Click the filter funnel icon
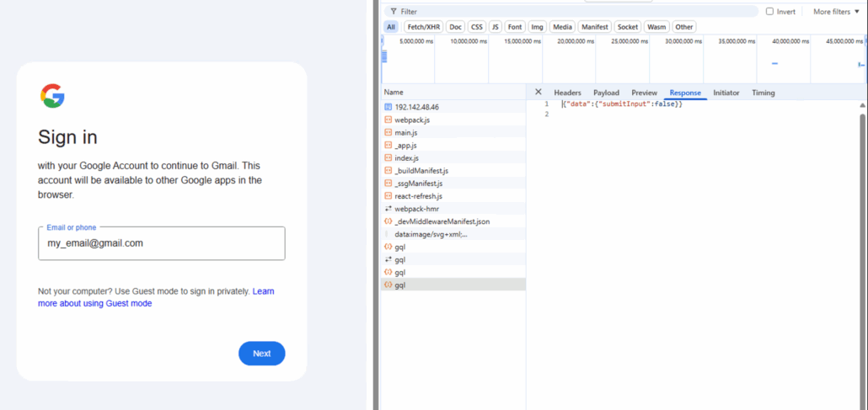 (x=394, y=12)
